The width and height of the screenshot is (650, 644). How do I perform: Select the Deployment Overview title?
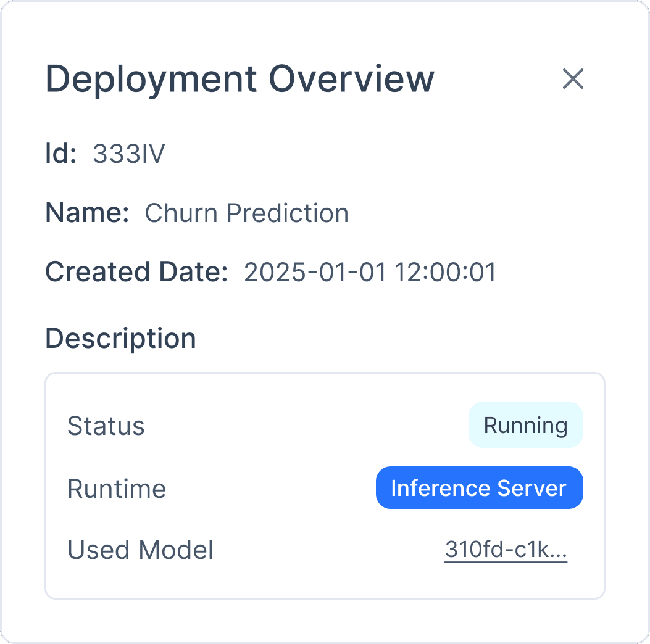pyautogui.click(x=240, y=78)
